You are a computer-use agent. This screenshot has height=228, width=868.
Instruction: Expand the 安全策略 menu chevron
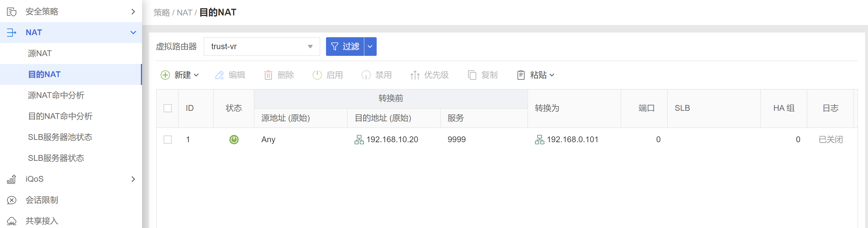click(x=133, y=12)
